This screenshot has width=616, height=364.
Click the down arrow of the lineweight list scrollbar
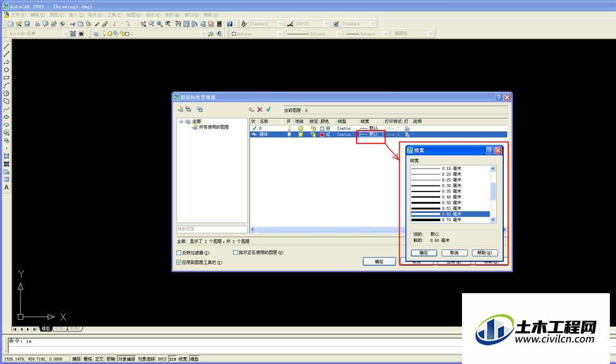(493, 220)
